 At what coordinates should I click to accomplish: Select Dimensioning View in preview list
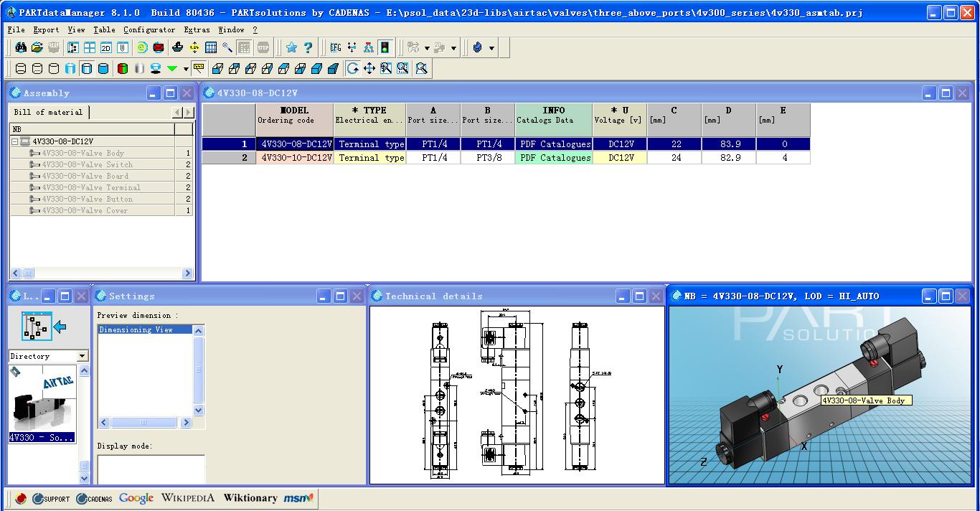tap(146, 329)
